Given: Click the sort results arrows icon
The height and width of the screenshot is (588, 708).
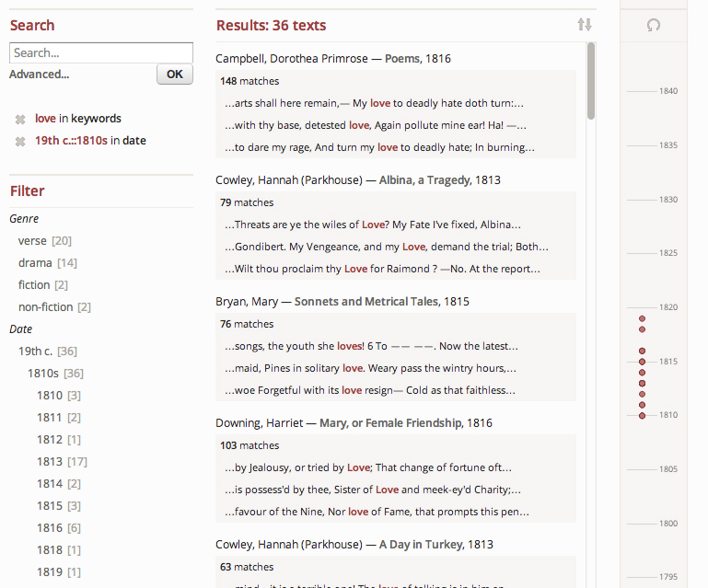Looking at the screenshot, I should pyautogui.click(x=585, y=25).
